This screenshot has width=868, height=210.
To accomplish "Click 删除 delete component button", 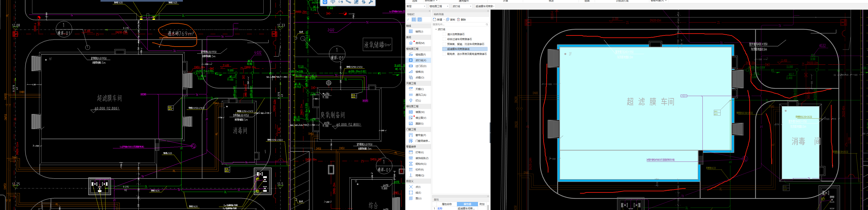I will (461, 20).
